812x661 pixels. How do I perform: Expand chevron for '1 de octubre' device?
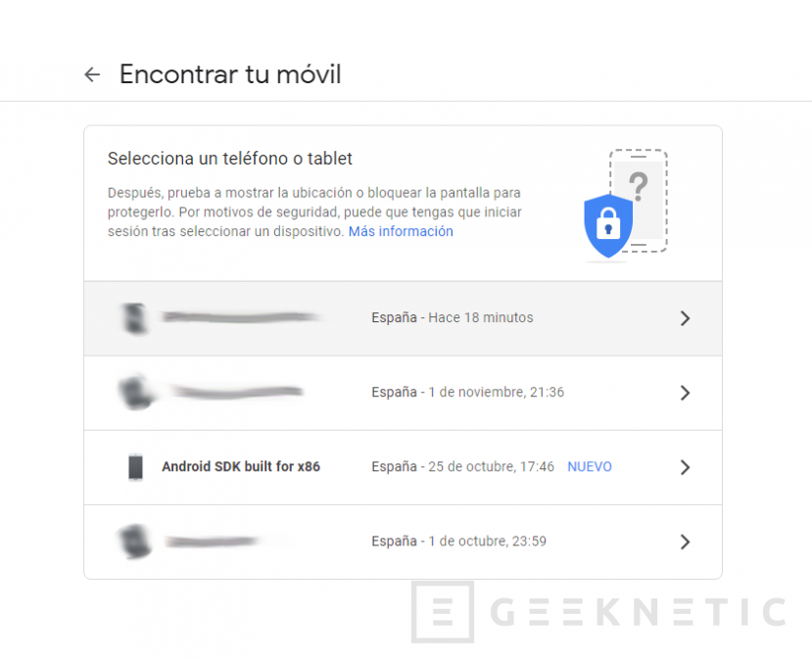coord(685,542)
